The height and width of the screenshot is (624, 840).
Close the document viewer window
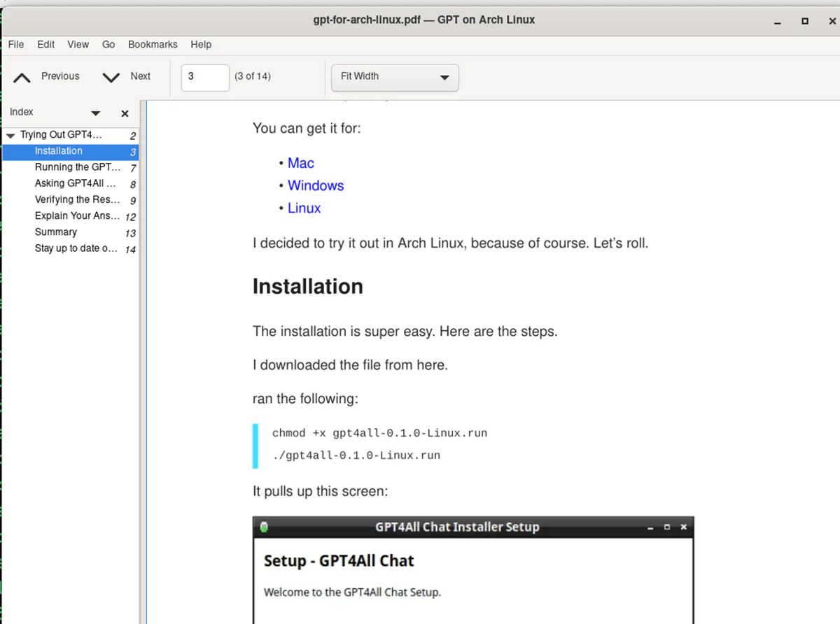pos(831,21)
